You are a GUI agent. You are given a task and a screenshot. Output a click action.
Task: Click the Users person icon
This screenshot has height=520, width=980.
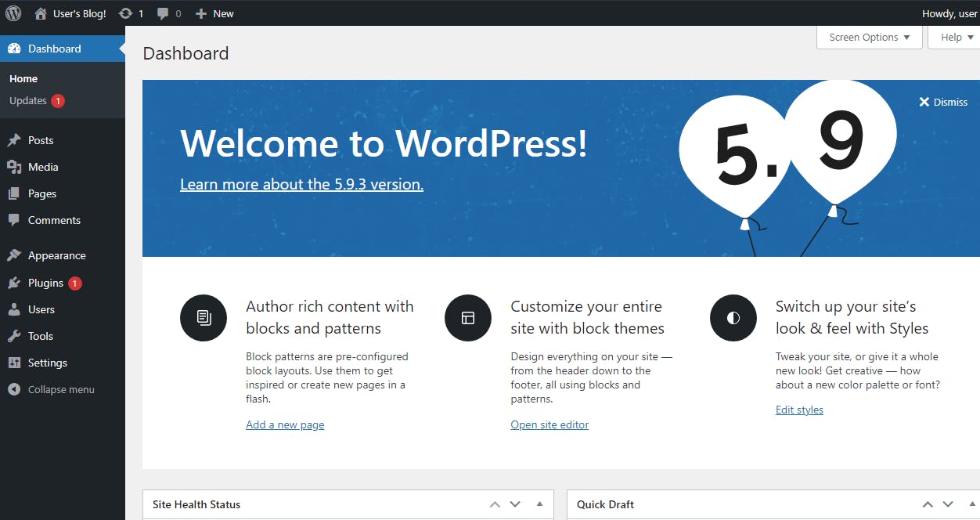tap(14, 309)
